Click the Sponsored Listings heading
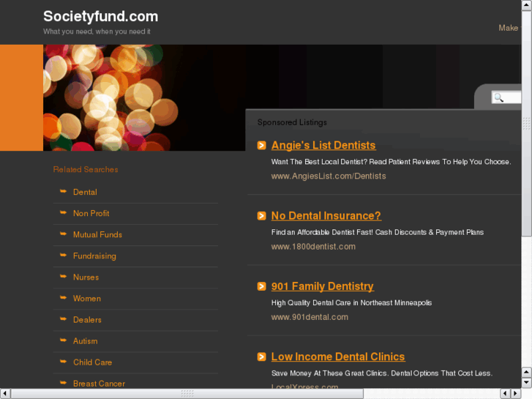The width and height of the screenshot is (532, 399). point(292,122)
